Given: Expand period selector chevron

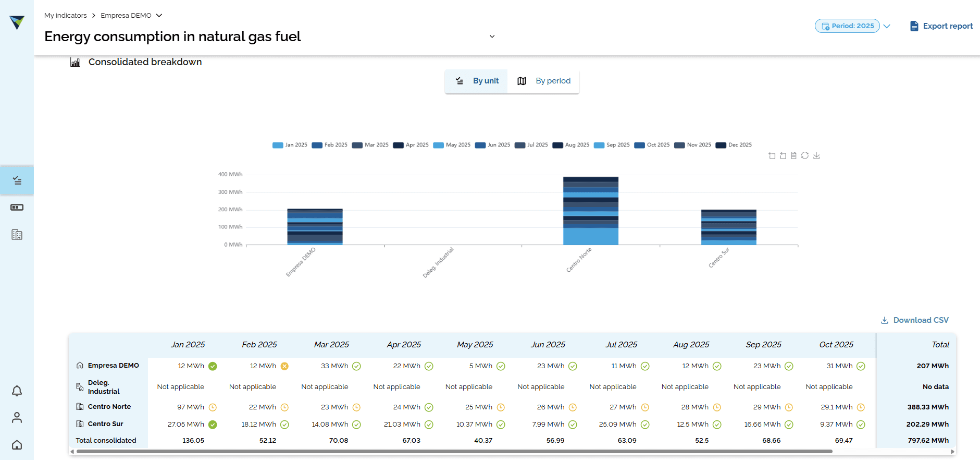Looking at the screenshot, I should click(x=887, y=26).
